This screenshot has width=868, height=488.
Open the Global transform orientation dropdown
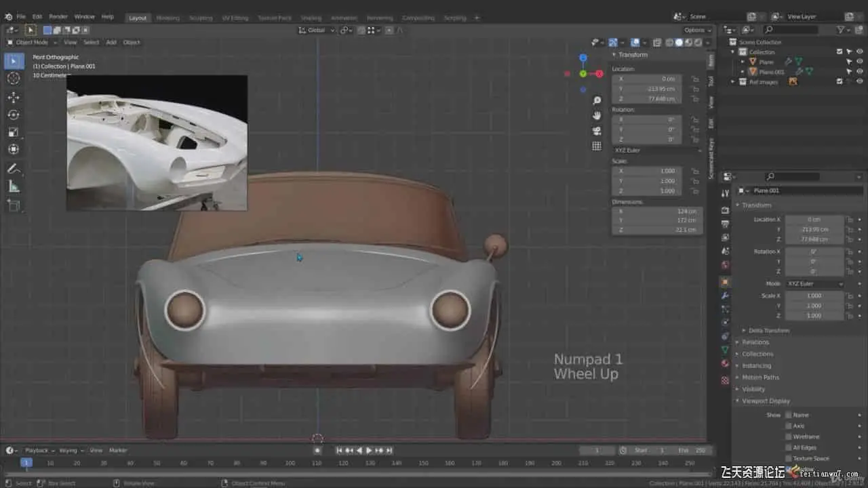pyautogui.click(x=317, y=30)
